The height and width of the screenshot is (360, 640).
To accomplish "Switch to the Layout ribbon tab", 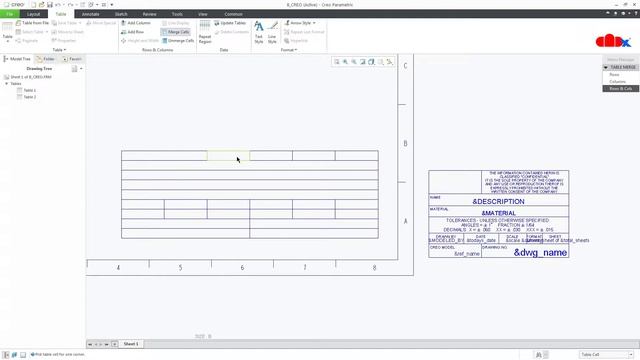I will click(x=33, y=14).
